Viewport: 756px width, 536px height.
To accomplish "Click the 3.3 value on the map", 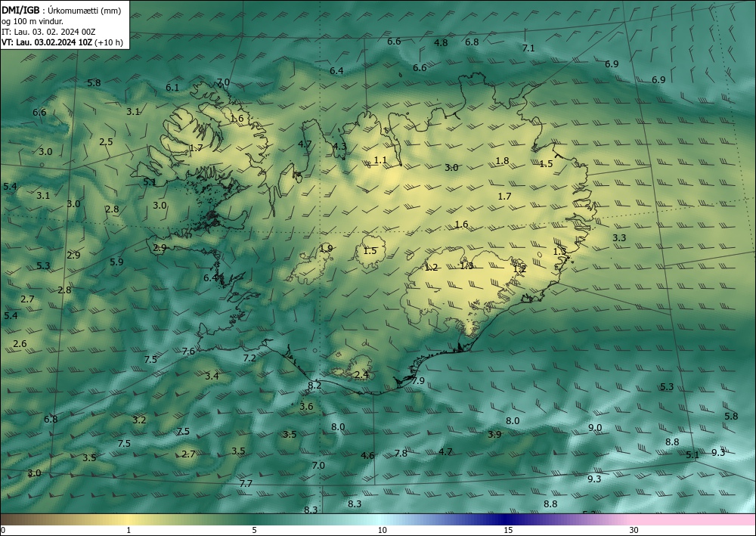I will 619,237.
